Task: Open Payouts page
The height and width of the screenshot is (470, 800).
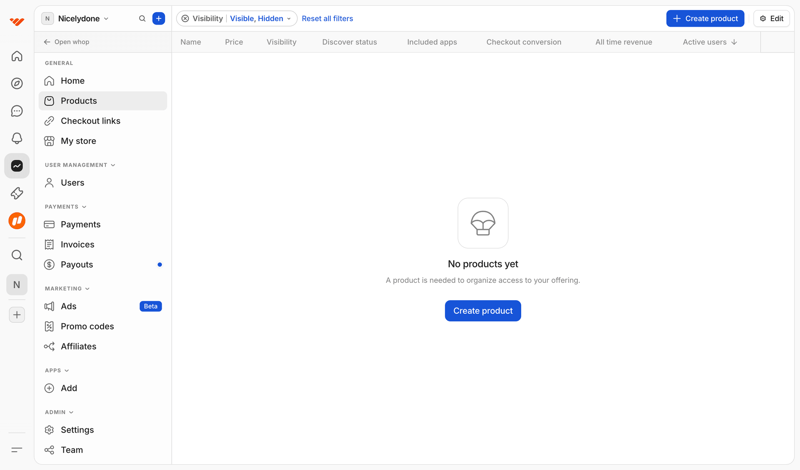Action: point(103,264)
